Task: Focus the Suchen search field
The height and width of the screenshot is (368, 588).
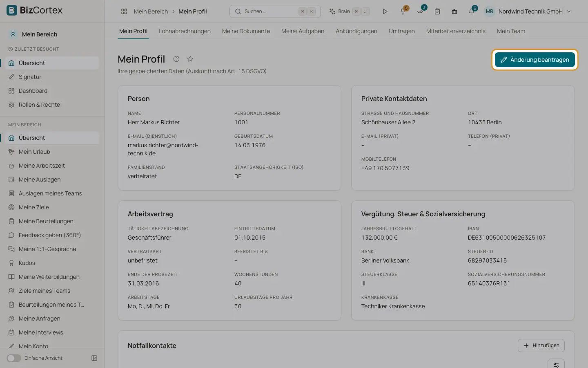Action: click(275, 11)
